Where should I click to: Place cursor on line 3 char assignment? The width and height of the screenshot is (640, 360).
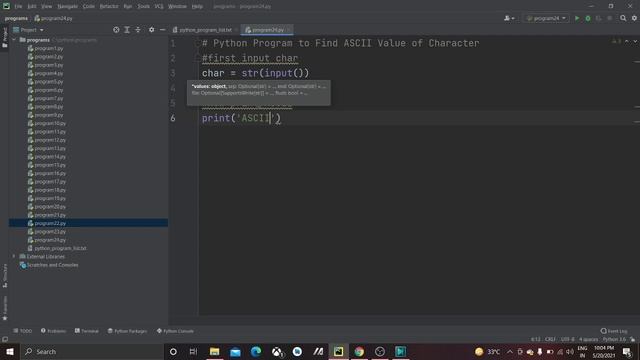point(256,73)
